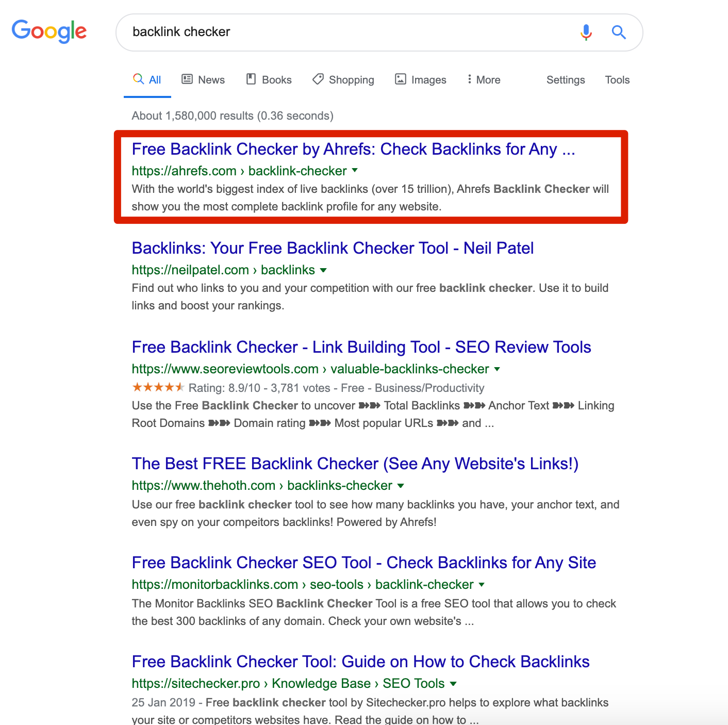728x725 pixels.
Task: Expand the ahrefs.com result URL arrow
Action: [355, 170]
